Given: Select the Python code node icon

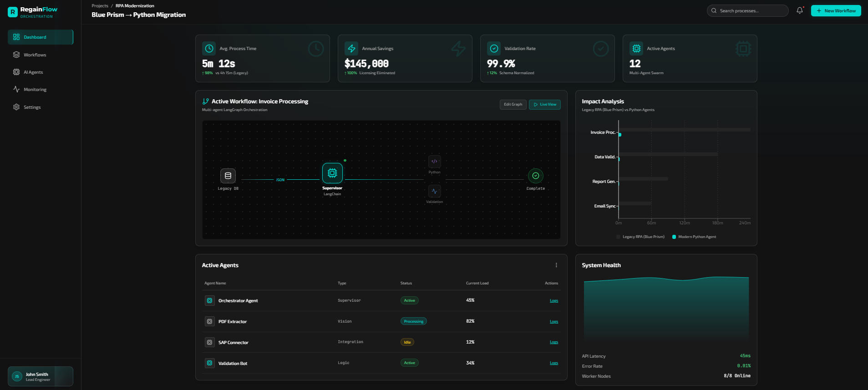Looking at the screenshot, I should coord(434,162).
